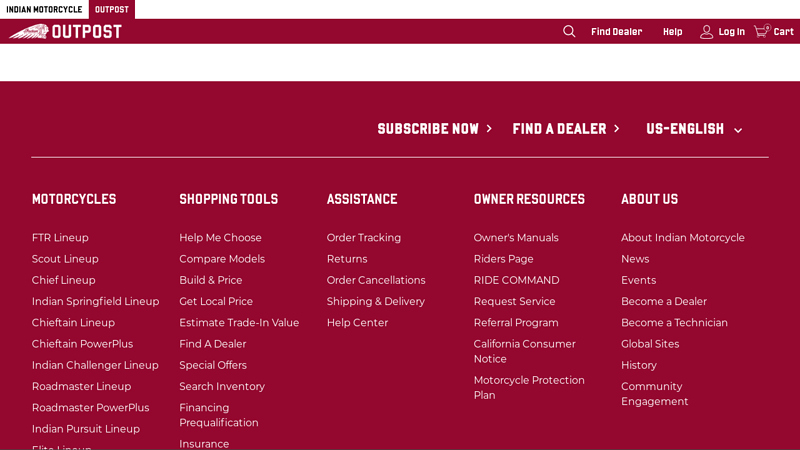Open the shopping cart icon
The width and height of the screenshot is (800, 450).
pyautogui.click(x=762, y=31)
